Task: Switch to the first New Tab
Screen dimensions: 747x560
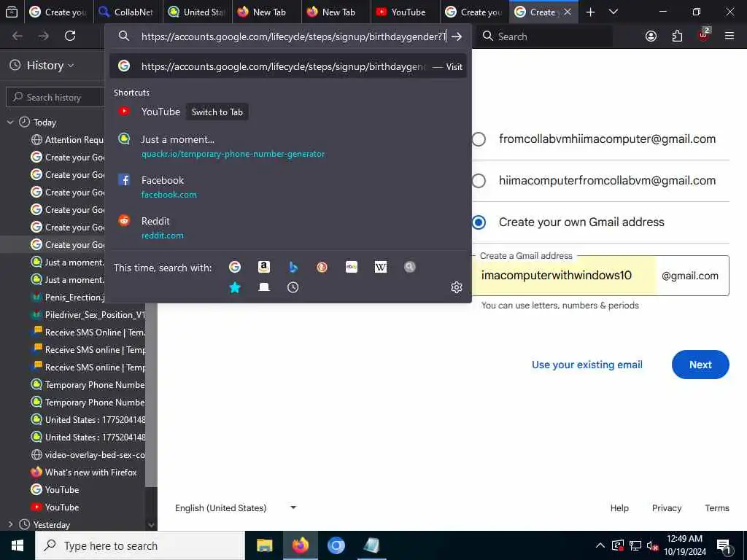Action: pos(267,12)
